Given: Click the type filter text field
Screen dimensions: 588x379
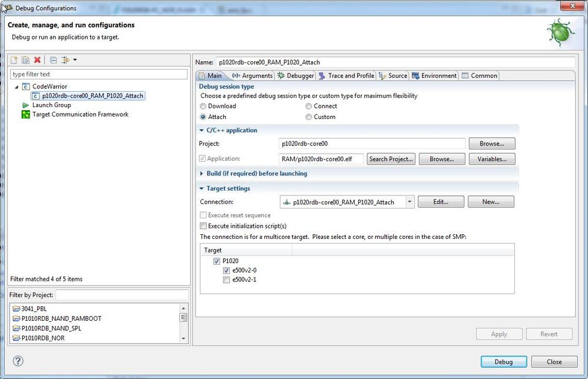Looking at the screenshot, I should pyautogui.click(x=98, y=74).
